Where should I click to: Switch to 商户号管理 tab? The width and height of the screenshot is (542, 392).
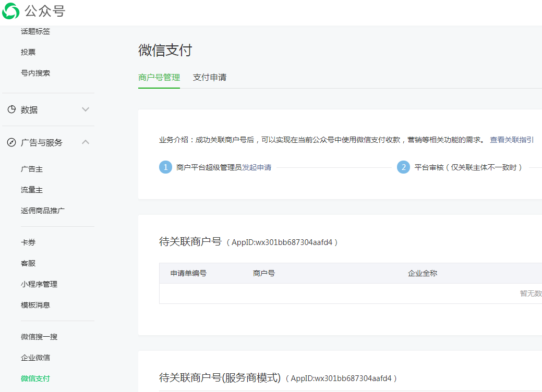(x=159, y=77)
